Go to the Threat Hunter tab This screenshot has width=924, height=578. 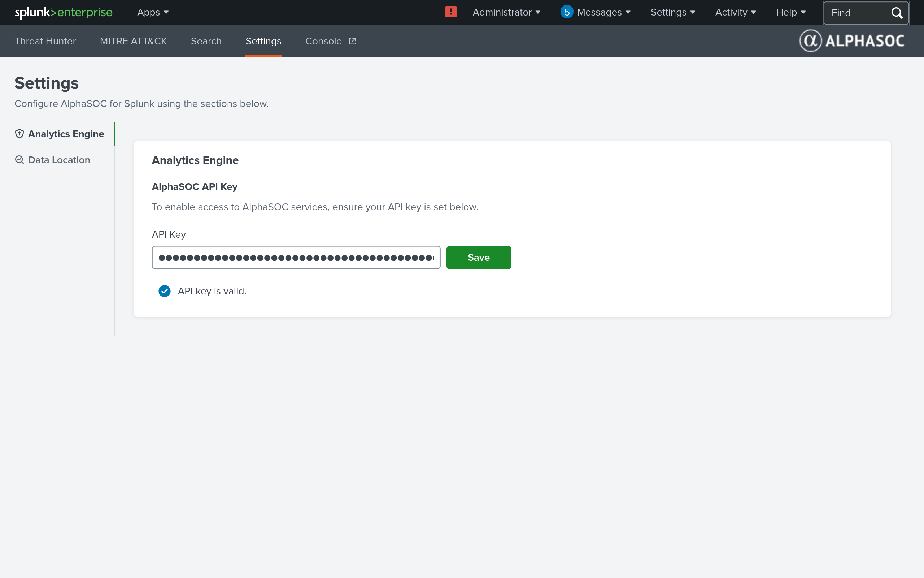tap(45, 41)
